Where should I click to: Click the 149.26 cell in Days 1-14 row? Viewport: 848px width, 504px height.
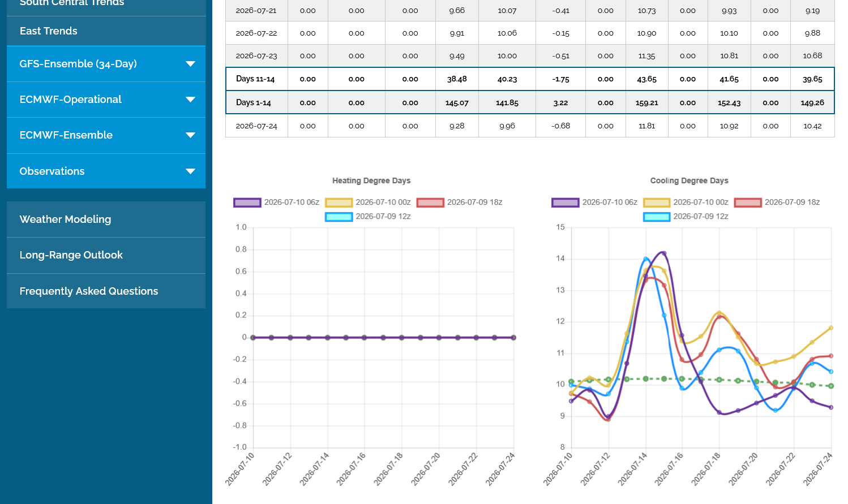[812, 103]
